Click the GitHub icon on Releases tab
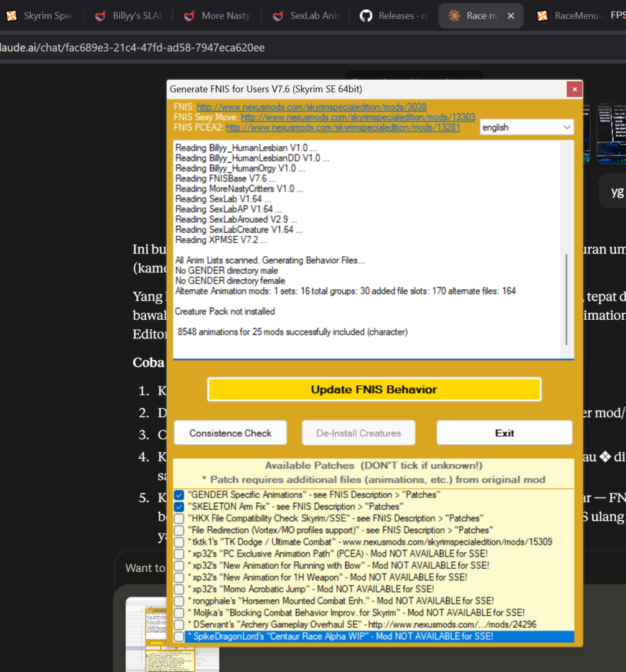Screen dimensions: 626x672 pos(366,16)
